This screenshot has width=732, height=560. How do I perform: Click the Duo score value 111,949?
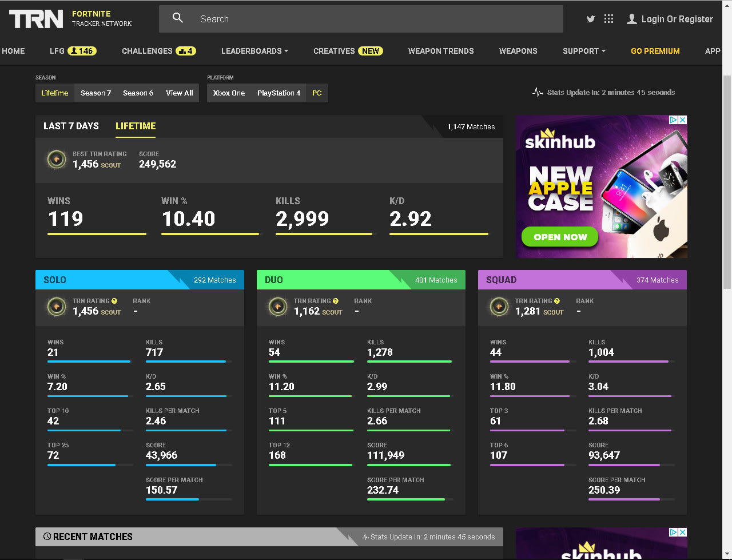tap(386, 455)
